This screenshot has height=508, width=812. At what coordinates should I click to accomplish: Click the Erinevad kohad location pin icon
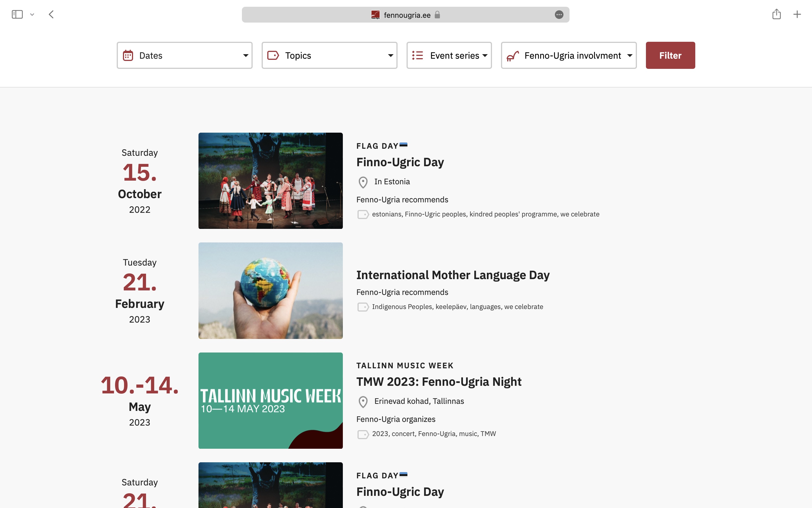(x=363, y=402)
